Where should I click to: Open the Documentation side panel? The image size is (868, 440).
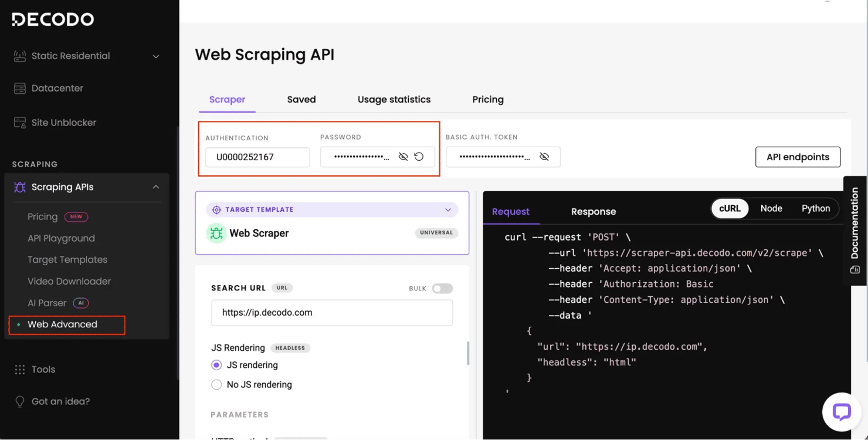[x=855, y=229]
